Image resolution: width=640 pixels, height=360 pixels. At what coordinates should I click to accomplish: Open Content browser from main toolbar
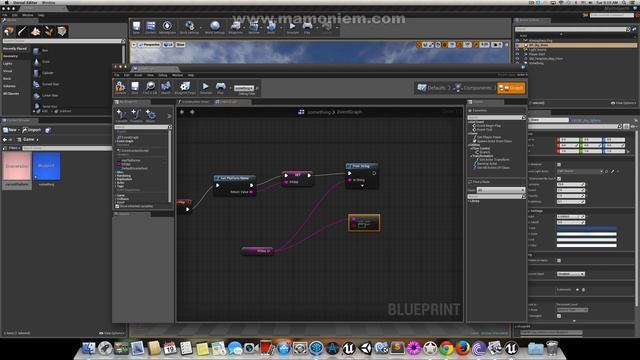[x=151, y=28]
